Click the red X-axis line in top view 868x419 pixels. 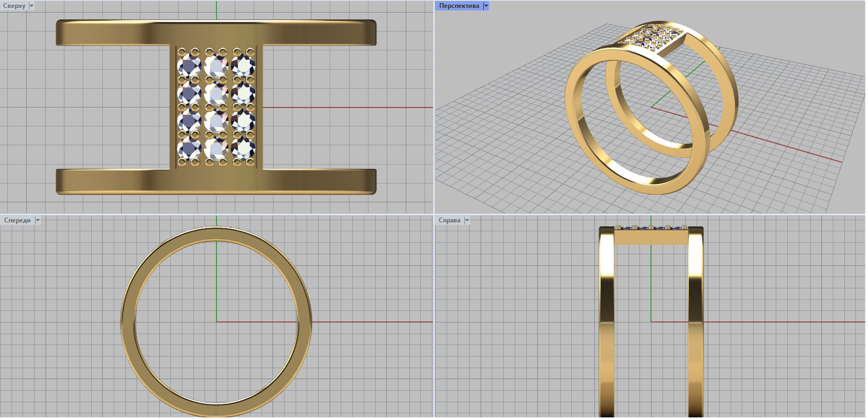pyautogui.click(x=347, y=107)
